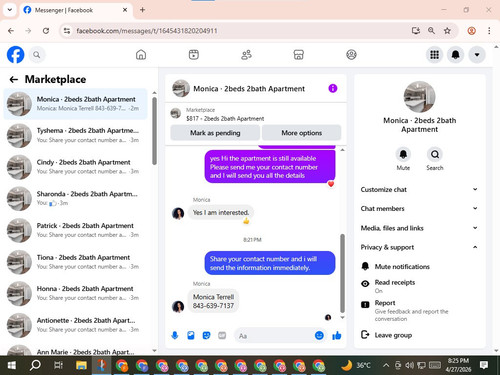Close the Messenger | Facebook tab

point(125,10)
